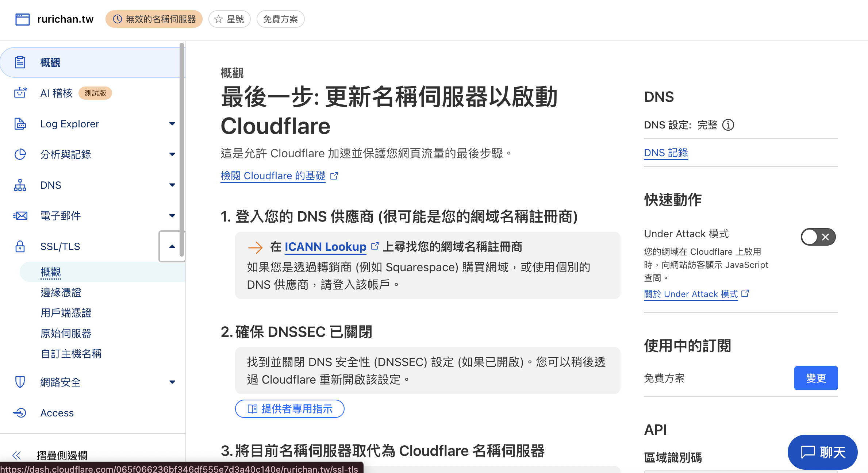Click external link icon after 檢閱 Cloudflare 的基礎
Image resolution: width=868 pixels, height=473 pixels.
334,176
